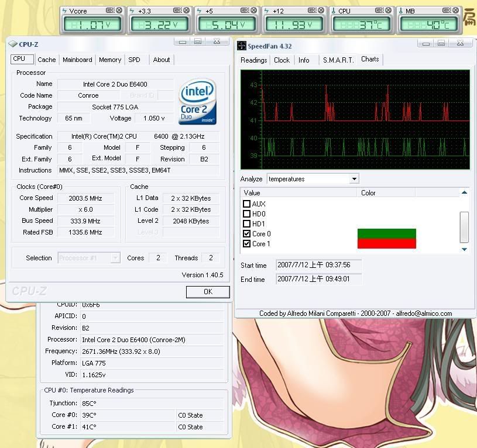477x448 pixels.
Task: Click the Value column header
Action: (x=298, y=192)
